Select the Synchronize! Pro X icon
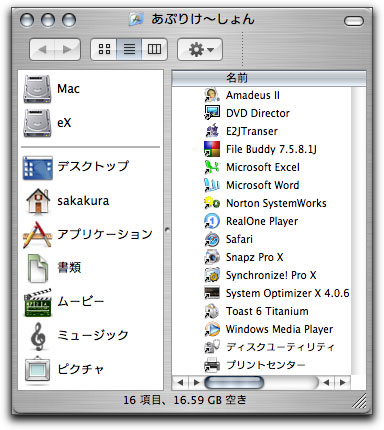The image size is (384, 430). 212,275
